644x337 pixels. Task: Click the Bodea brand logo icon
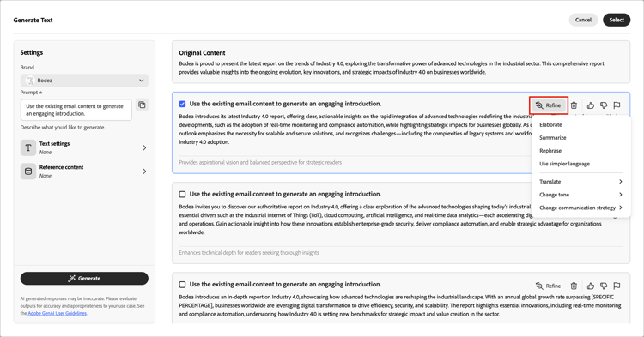tap(29, 81)
